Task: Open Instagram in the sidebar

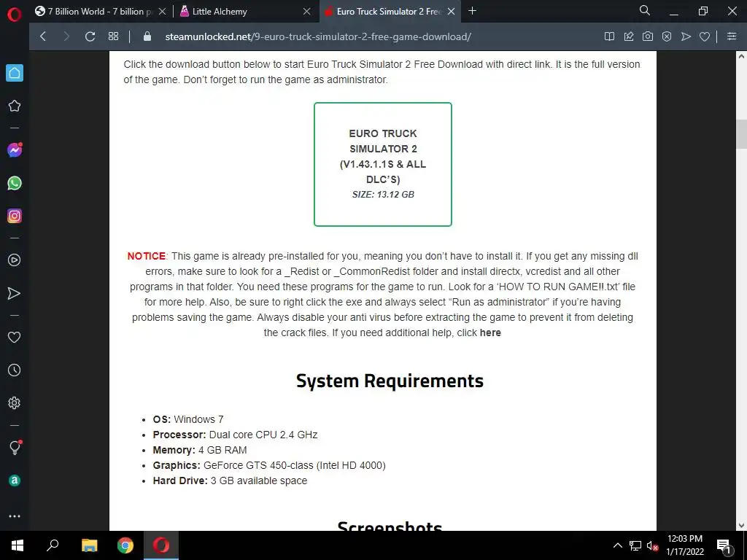Action: pos(15,216)
